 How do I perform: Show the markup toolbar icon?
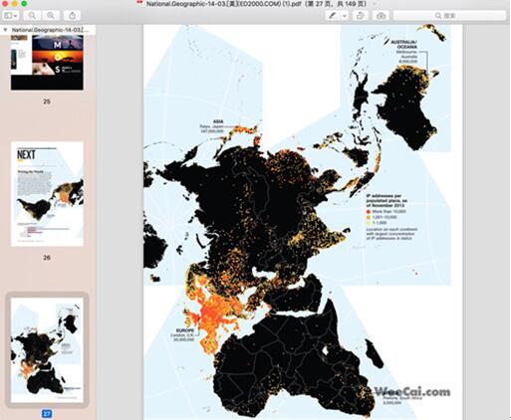tap(381, 16)
